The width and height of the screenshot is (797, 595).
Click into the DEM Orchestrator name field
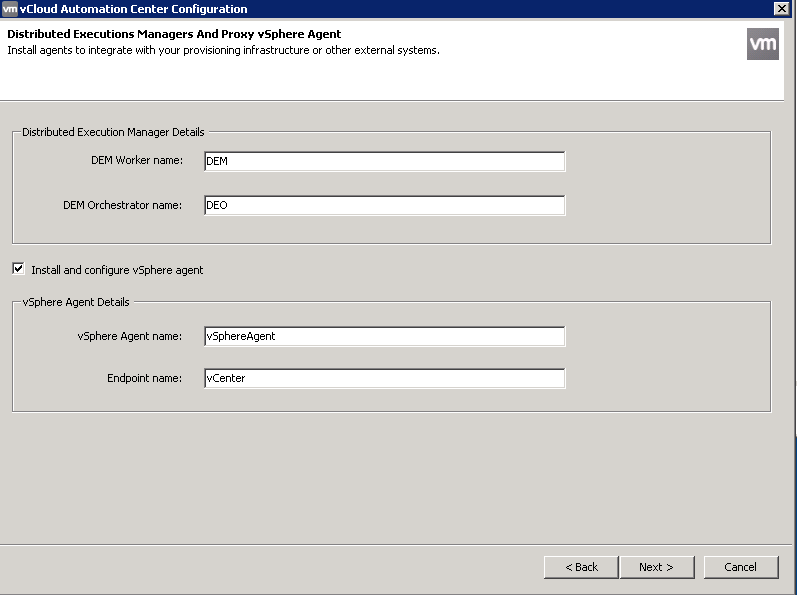point(384,205)
